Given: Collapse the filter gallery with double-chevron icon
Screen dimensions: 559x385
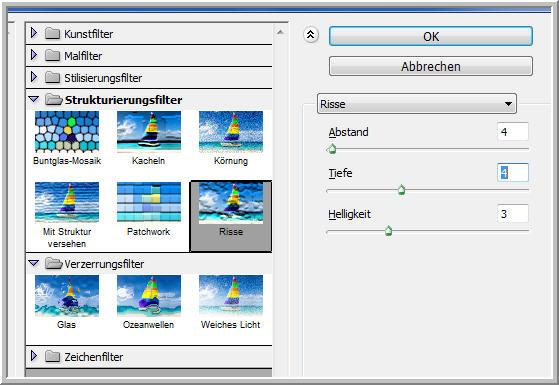Looking at the screenshot, I should tap(311, 35).
